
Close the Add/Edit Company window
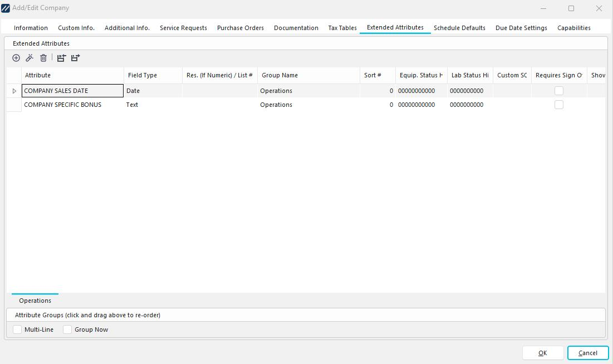pyautogui.click(x=599, y=8)
